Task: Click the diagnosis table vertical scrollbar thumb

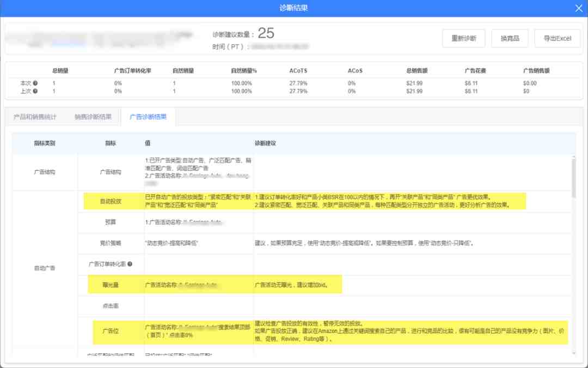Action: [x=573, y=178]
